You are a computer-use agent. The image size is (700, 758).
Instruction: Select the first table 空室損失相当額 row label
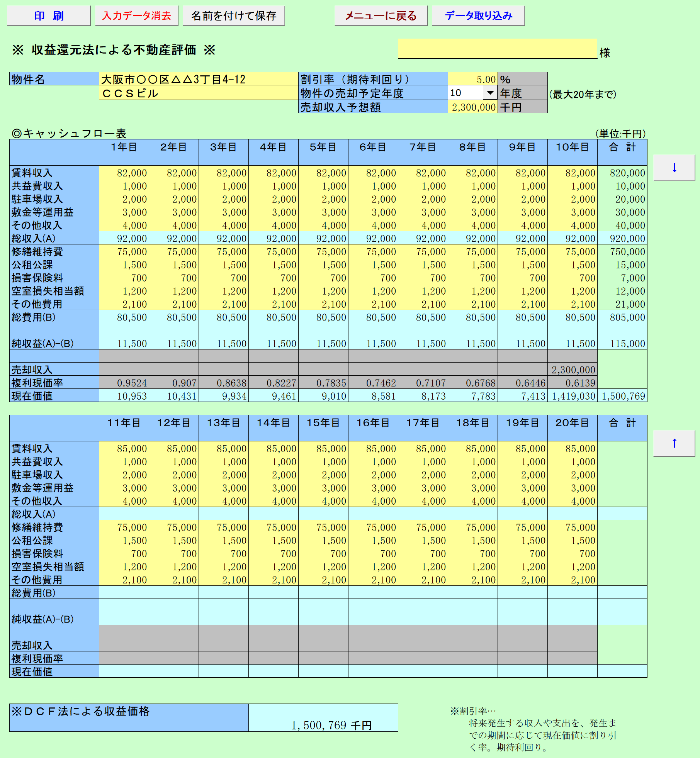pos(54,291)
